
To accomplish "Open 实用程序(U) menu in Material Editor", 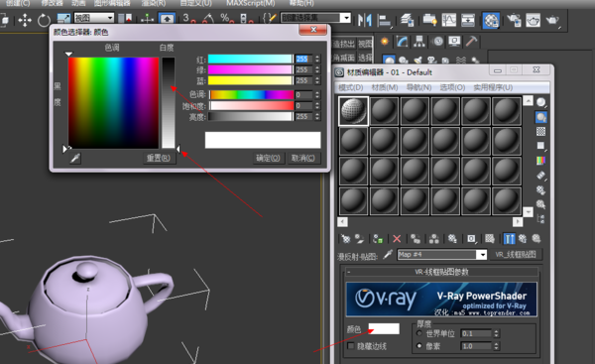I will (493, 87).
